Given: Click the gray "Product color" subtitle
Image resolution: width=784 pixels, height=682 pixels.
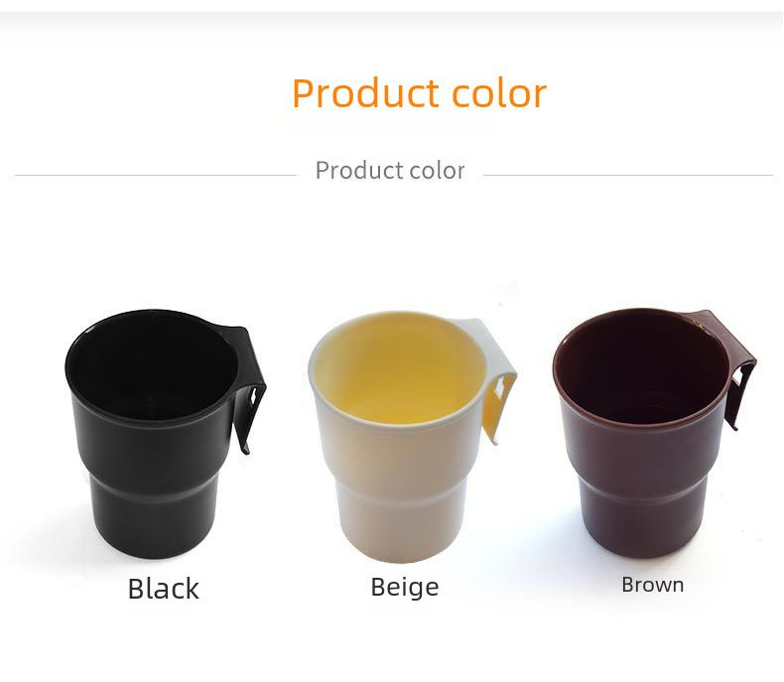Looking at the screenshot, I should [x=390, y=171].
